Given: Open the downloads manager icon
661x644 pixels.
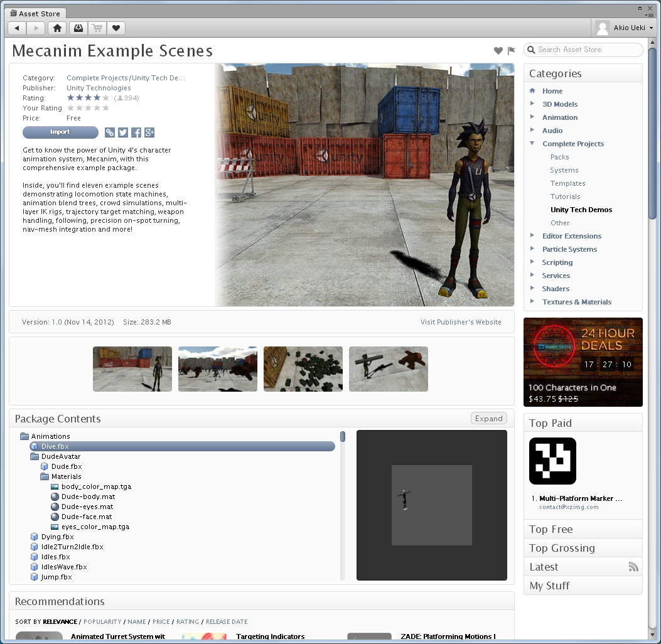Looking at the screenshot, I should pyautogui.click(x=78, y=28).
